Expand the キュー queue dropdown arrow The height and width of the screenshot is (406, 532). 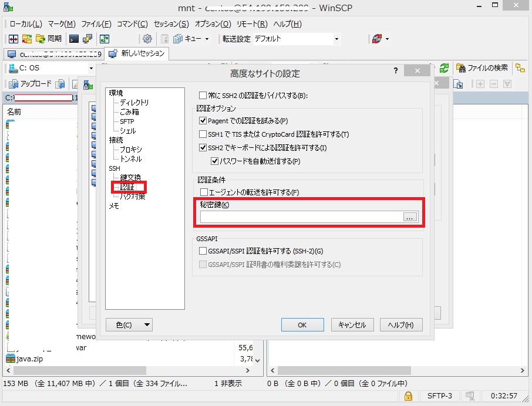coord(207,39)
